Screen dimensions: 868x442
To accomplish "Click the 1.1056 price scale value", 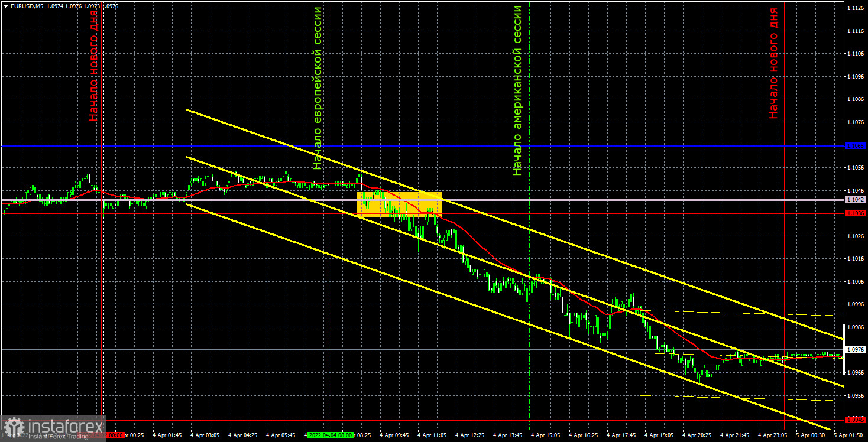I will [x=856, y=168].
